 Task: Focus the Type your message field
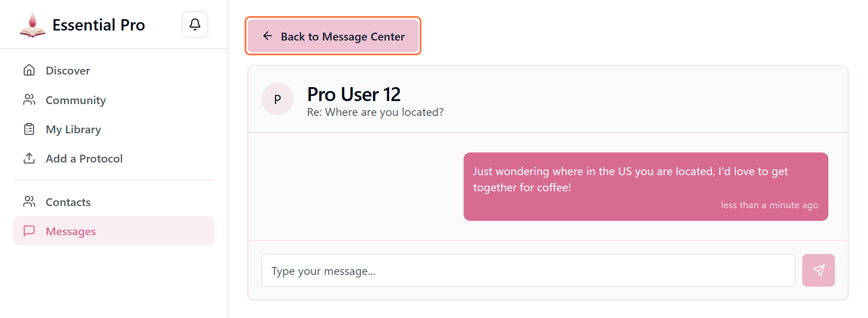tap(528, 271)
